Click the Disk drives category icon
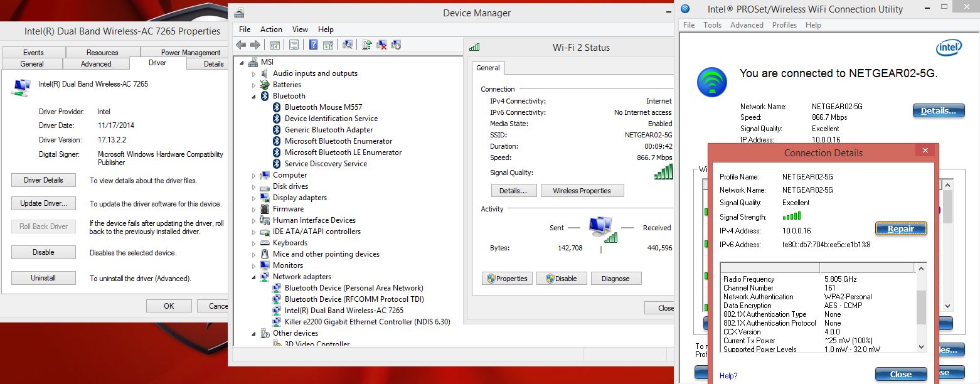This screenshot has width=980, height=384. (x=265, y=186)
